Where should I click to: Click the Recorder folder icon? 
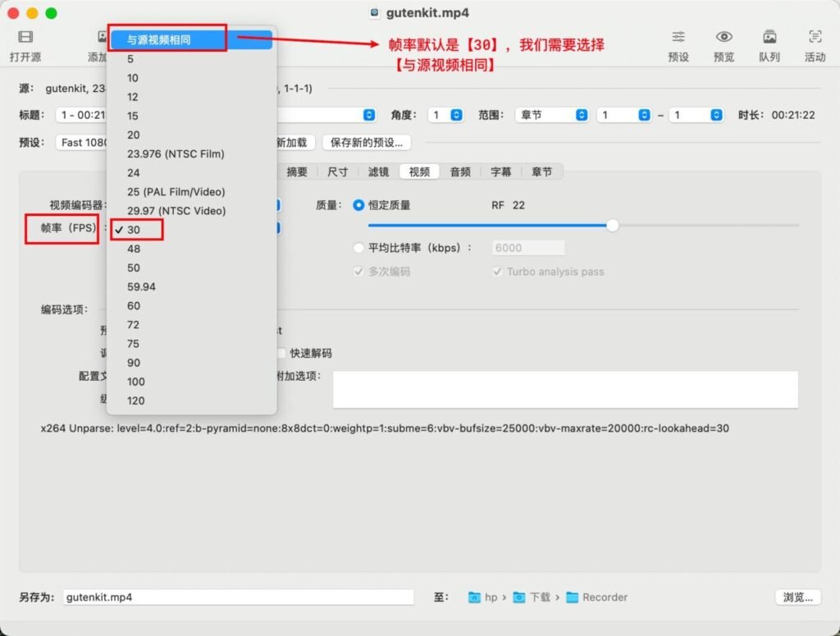(x=572, y=597)
